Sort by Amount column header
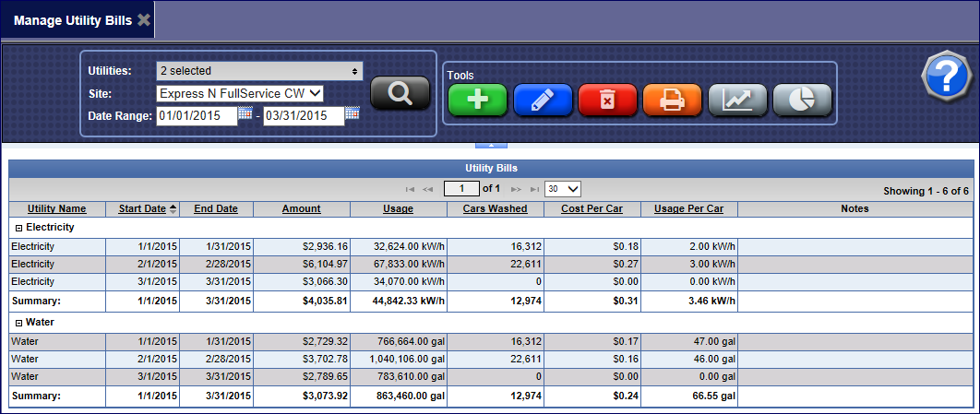 click(x=301, y=209)
